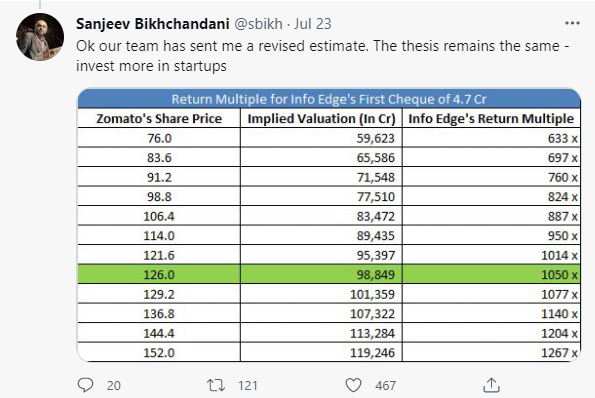Image resolution: width=595 pixels, height=398 pixels.
Task: Click the Zomato's Share Price column header
Action: [x=159, y=118]
